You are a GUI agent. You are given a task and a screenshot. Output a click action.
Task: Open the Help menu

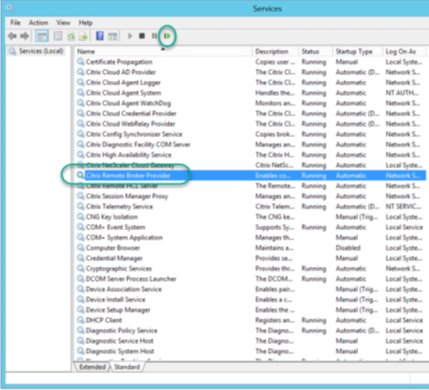pyautogui.click(x=85, y=23)
